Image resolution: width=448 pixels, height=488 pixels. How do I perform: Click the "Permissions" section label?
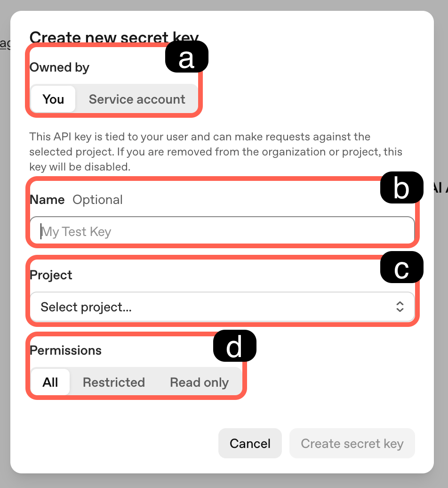[x=65, y=350]
